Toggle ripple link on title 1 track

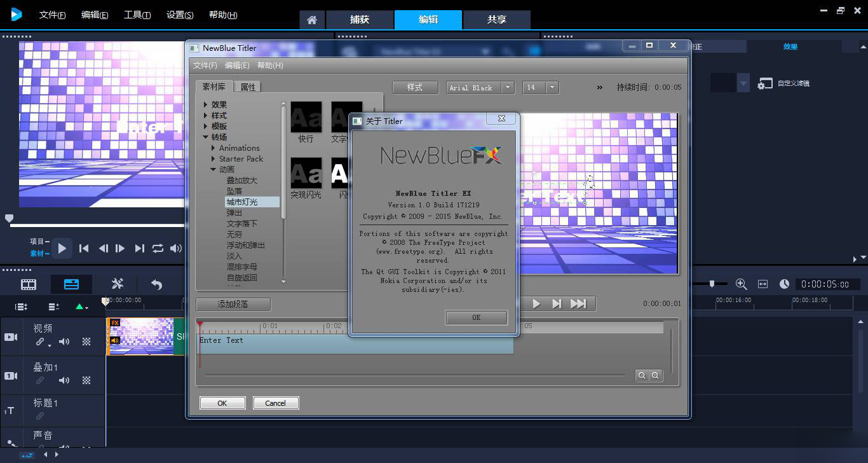tap(40, 416)
